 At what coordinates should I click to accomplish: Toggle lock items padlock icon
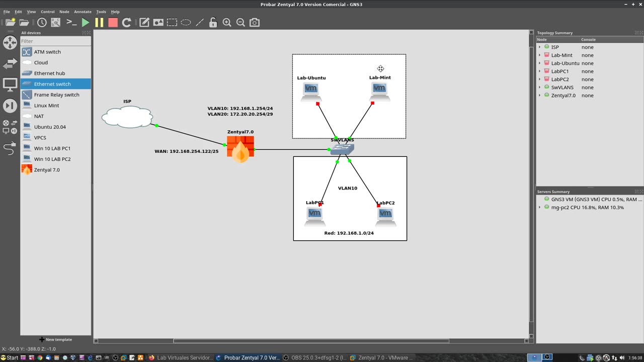pyautogui.click(x=213, y=22)
